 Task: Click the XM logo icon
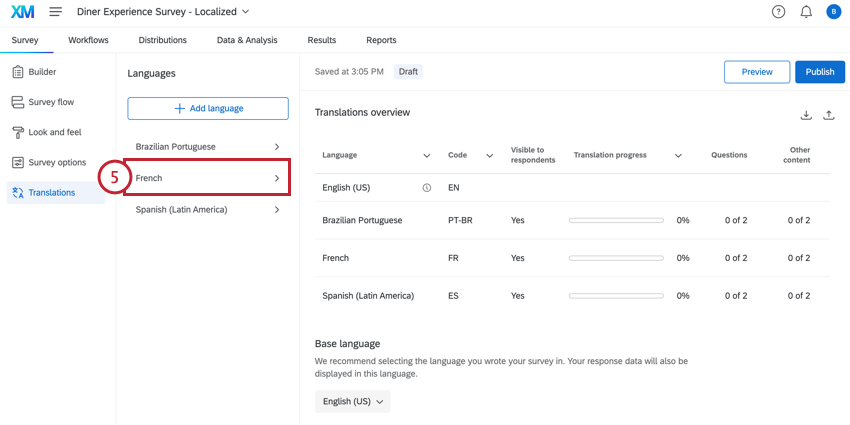coord(23,12)
